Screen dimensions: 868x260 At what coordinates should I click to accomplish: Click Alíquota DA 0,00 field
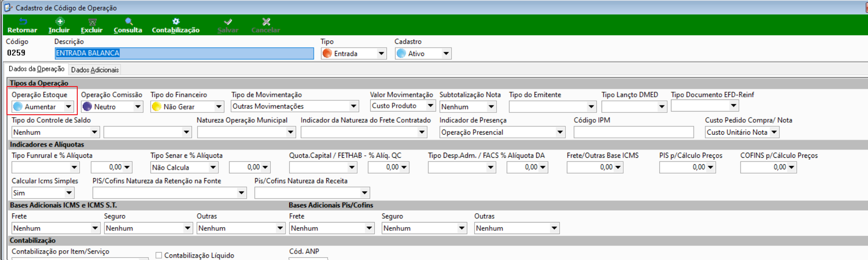527,167
